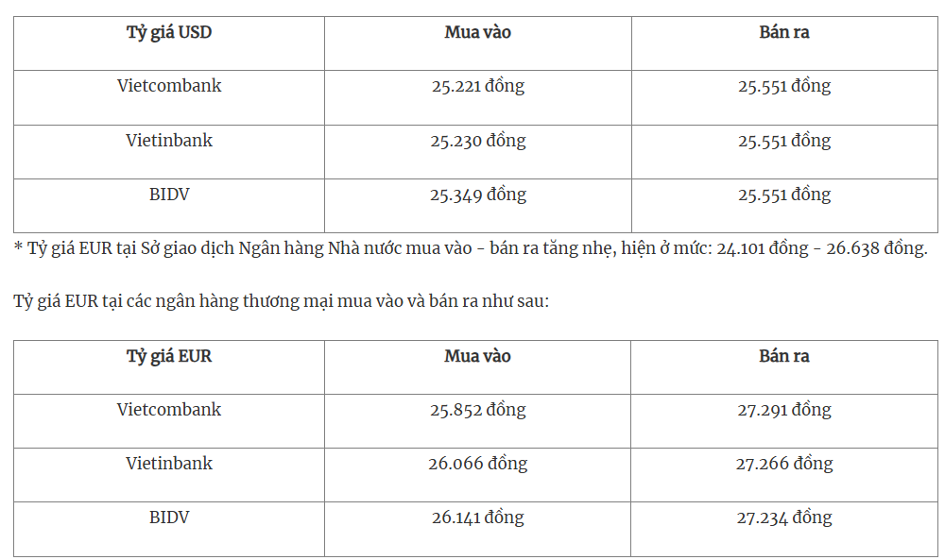Image resolution: width=945 pixels, height=560 pixels.
Task: Click Vietinbank EUR sell rate 27.266 đồng
Action: coord(784,464)
